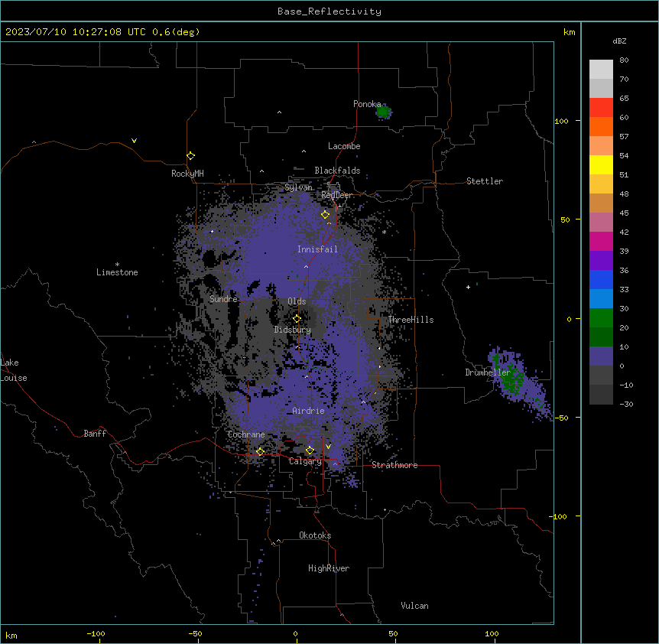Click the Airdrie label
Viewport: 659px width, 644px height.
(308, 411)
